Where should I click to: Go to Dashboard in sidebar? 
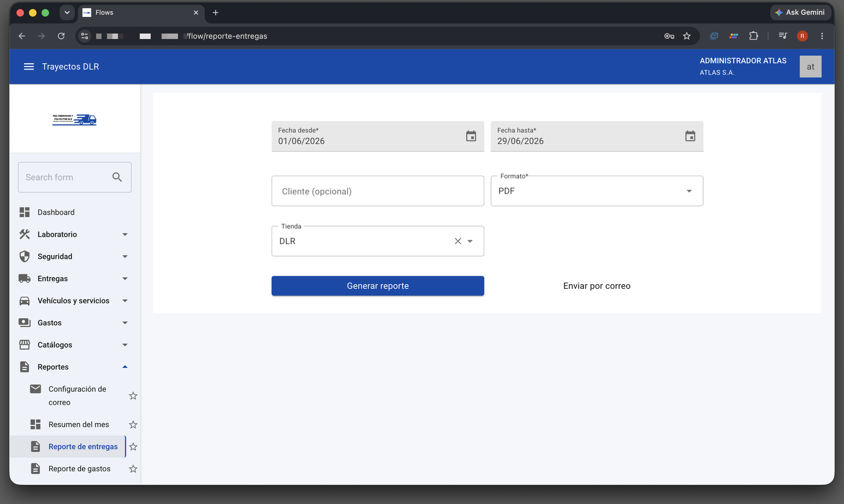point(74,212)
